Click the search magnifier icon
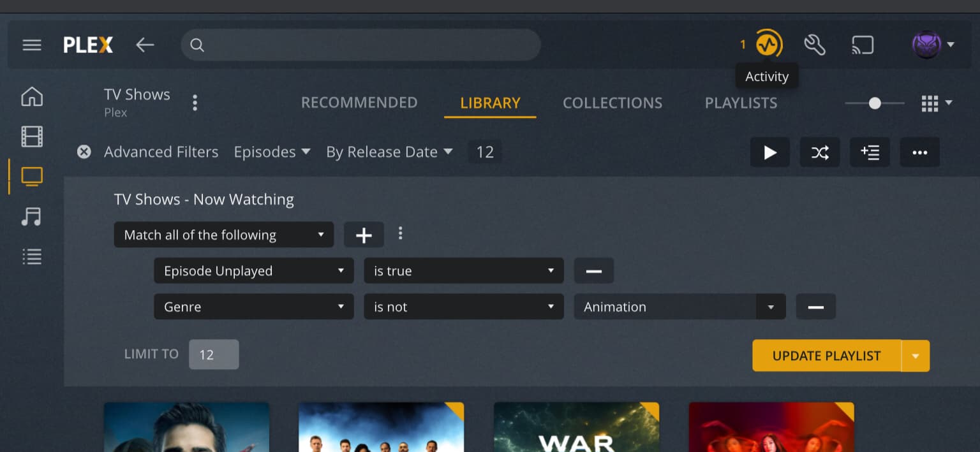980x452 pixels. [x=197, y=45]
